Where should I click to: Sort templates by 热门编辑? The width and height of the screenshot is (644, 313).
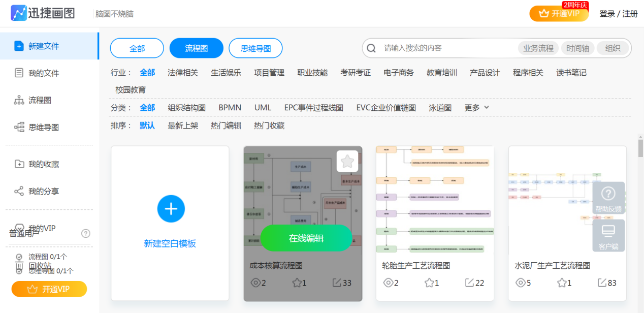[x=226, y=126]
